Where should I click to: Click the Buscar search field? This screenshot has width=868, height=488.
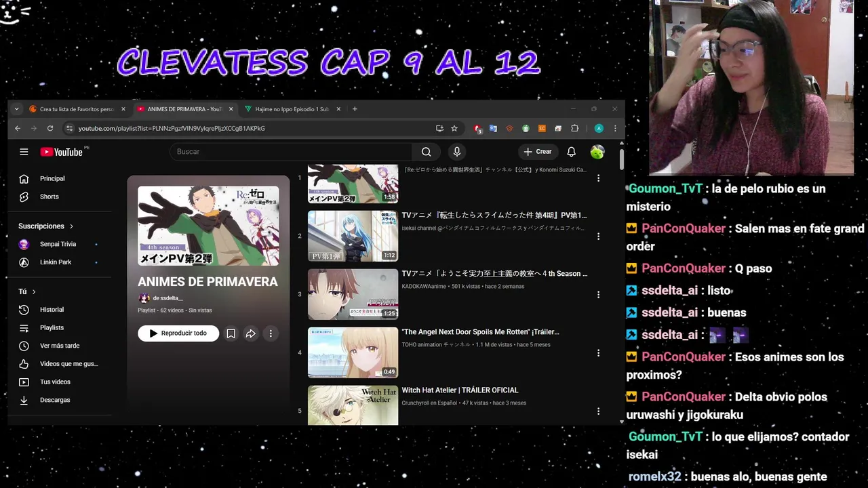(x=292, y=152)
